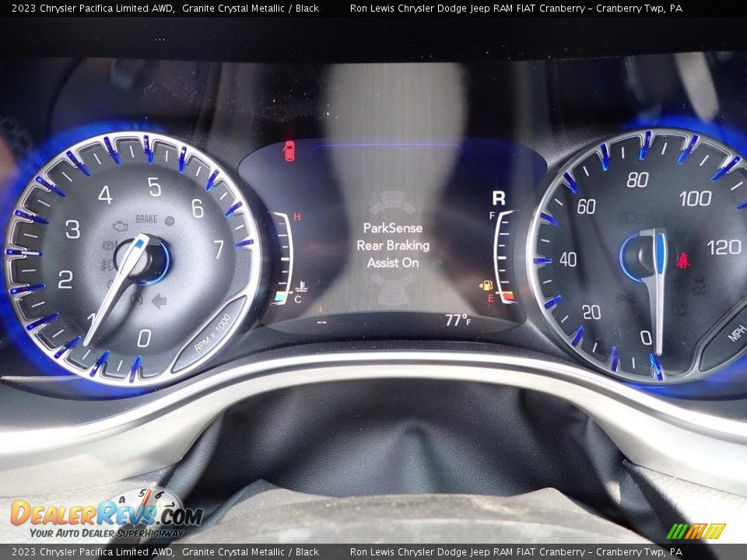Click the number 3 on the tachometer

(72, 229)
